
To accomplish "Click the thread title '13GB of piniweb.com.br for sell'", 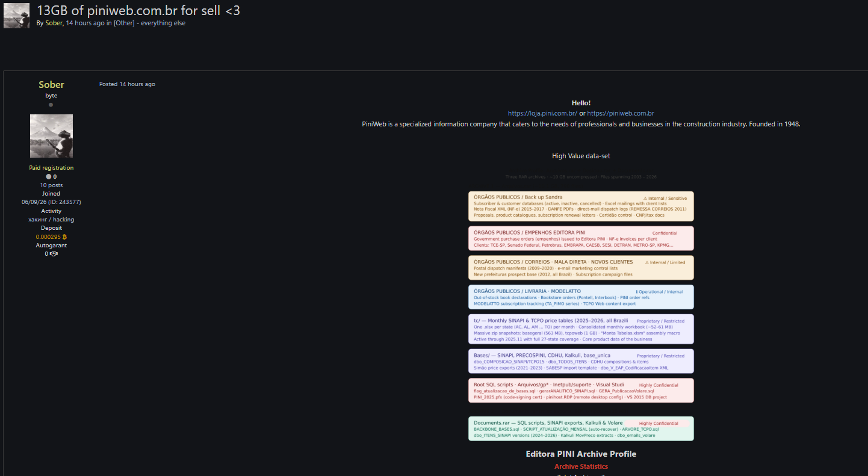I will (138, 10).
